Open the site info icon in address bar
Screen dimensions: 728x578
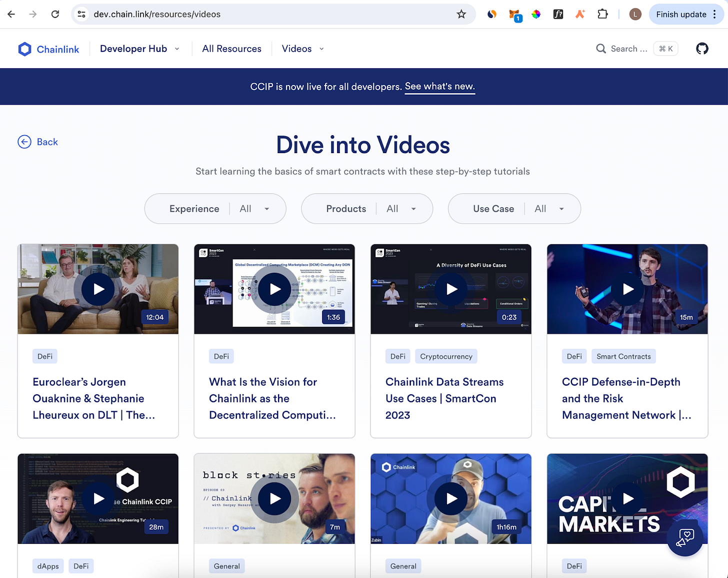pyautogui.click(x=81, y=14)
